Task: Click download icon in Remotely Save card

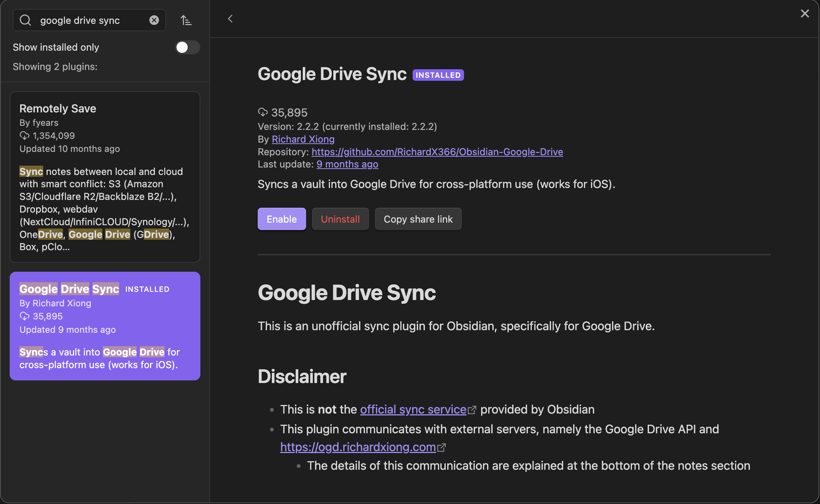Action: click(x=24, y=136)
